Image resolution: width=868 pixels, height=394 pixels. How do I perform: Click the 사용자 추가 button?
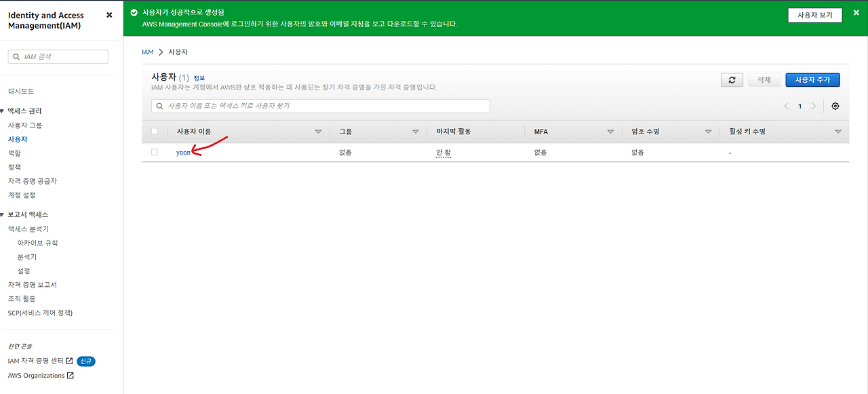pyautogui.click(x=812, y=80)
